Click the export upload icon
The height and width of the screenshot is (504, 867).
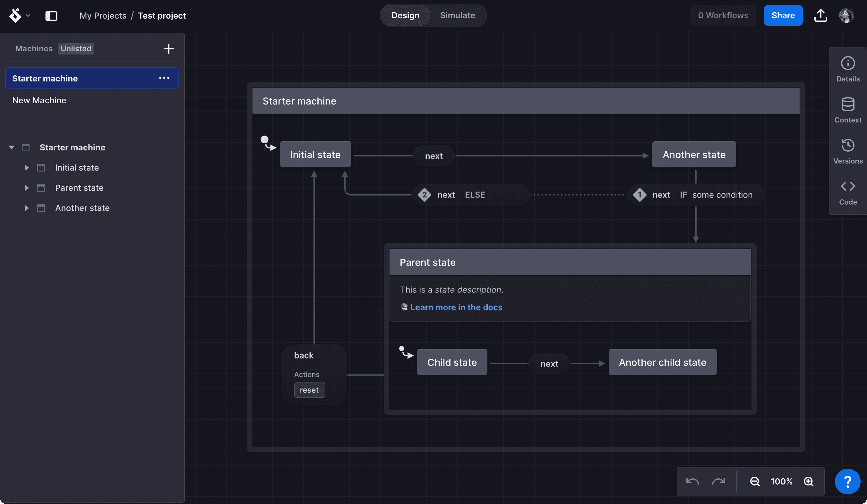[x=820, y=15]
